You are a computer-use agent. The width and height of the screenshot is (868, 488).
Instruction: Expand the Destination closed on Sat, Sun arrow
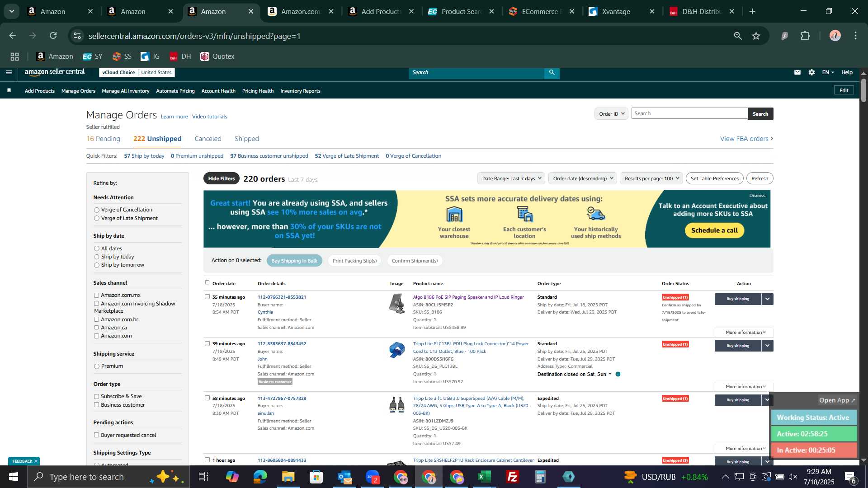point(610,374)
